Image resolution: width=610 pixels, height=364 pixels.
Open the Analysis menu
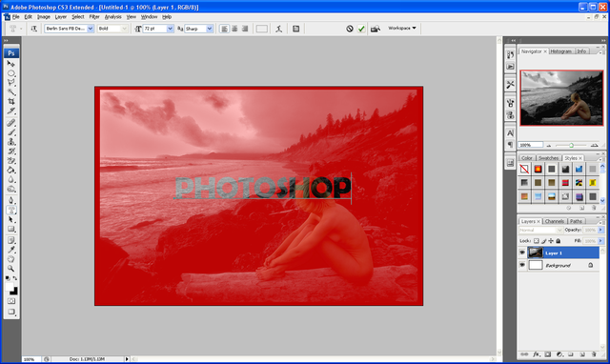[112, 17]
